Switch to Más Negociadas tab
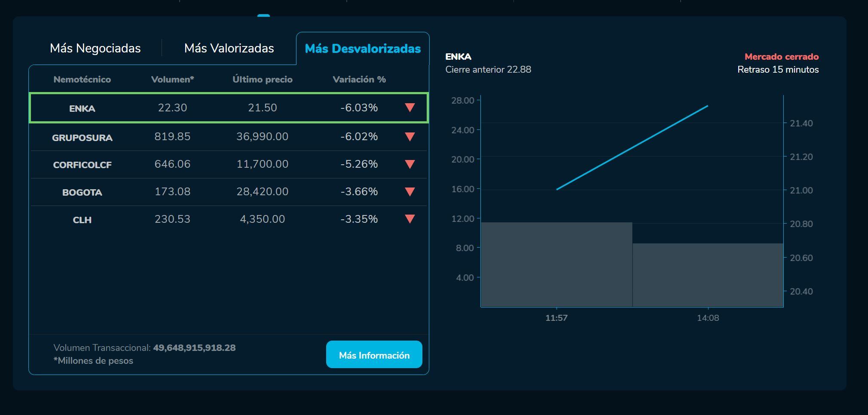Viewport: 868px width, 415px height. point(95,48)
